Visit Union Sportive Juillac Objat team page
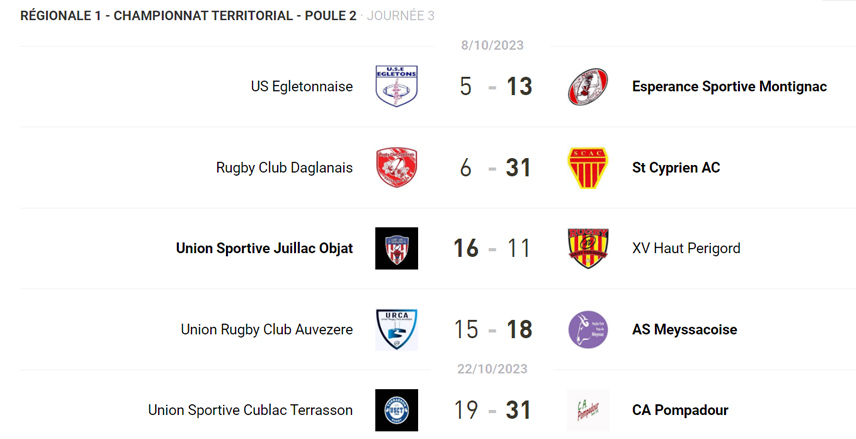Viewport: 856px width, 439px height. click(x=264, y=248)
